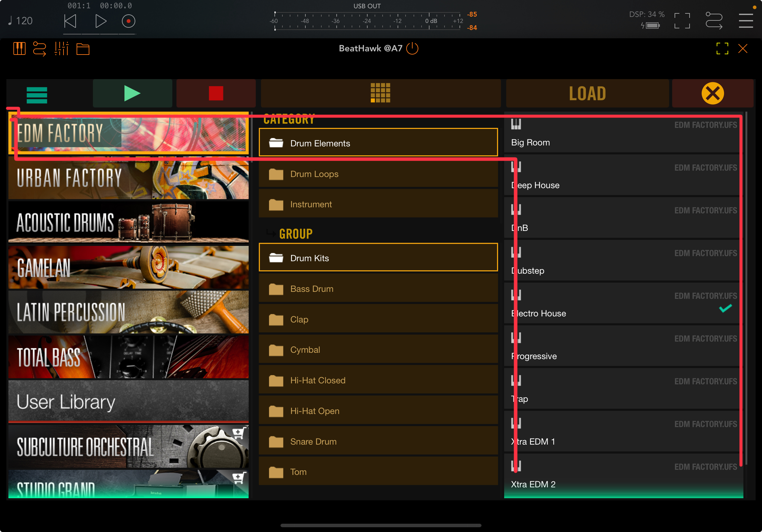The width and height of the screenshot is (762, 532).
Task: Toggle the BeatHawk plugin power button
Action: (413, 48)
